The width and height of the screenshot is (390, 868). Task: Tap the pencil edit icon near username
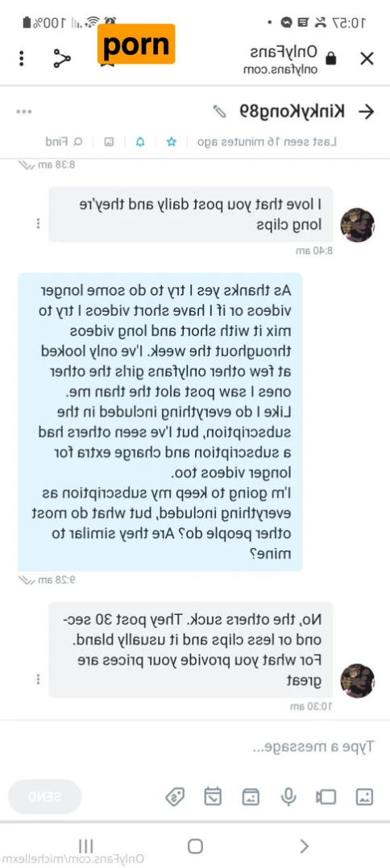[220, 111]
